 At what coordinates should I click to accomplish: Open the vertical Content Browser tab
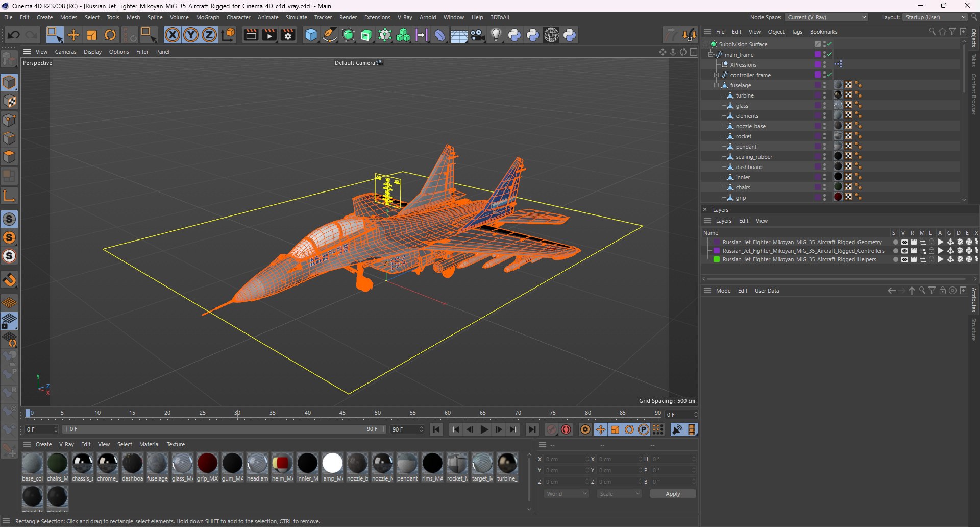pyautogui.click(x=974, y=94)
